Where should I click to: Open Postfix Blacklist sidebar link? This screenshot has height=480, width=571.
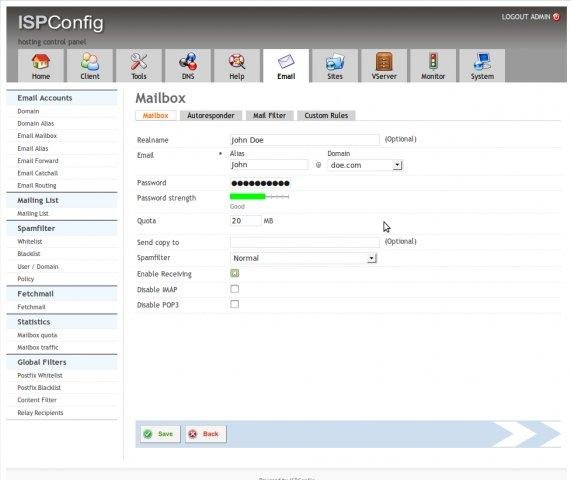coord(39,388)
